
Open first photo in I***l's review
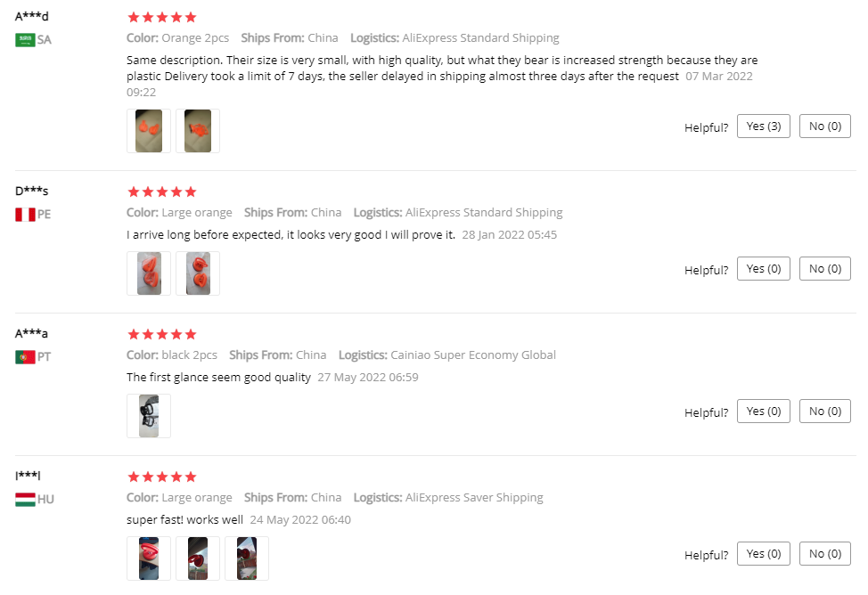click(149, 558)
